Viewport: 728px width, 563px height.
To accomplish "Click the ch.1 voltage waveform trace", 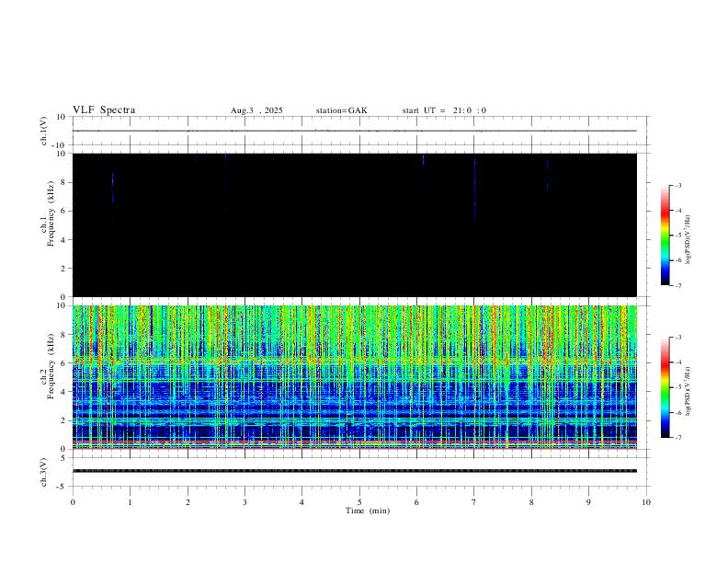I will [355, 131].
